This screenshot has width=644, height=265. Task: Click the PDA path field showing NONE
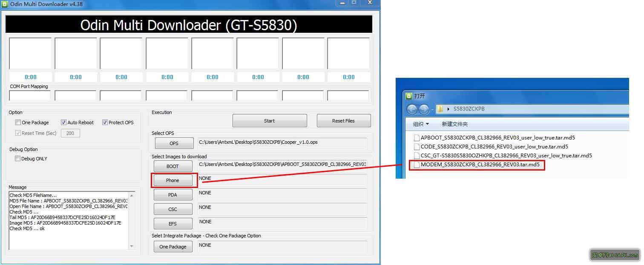tap(282, 195)
